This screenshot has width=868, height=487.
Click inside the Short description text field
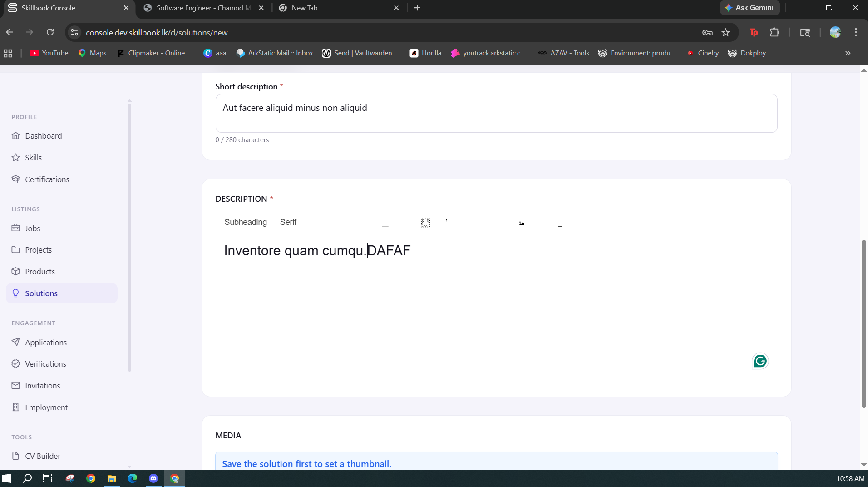[496, 114]
